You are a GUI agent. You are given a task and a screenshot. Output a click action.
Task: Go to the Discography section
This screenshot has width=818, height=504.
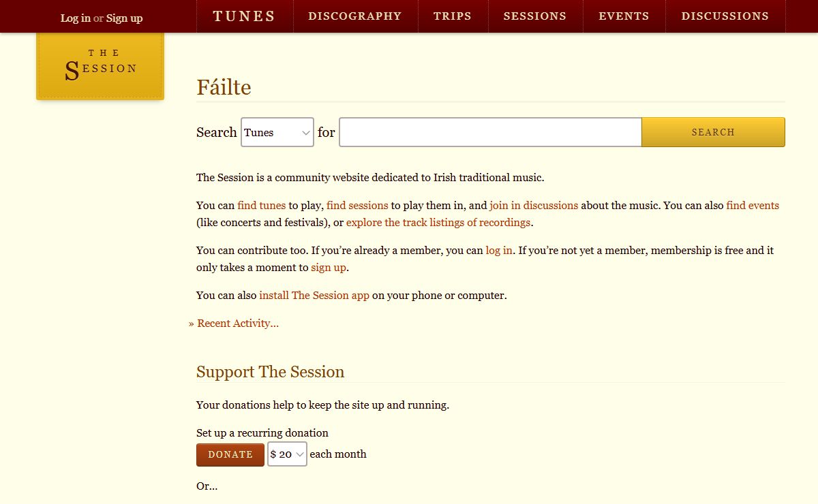coord(354,16)
